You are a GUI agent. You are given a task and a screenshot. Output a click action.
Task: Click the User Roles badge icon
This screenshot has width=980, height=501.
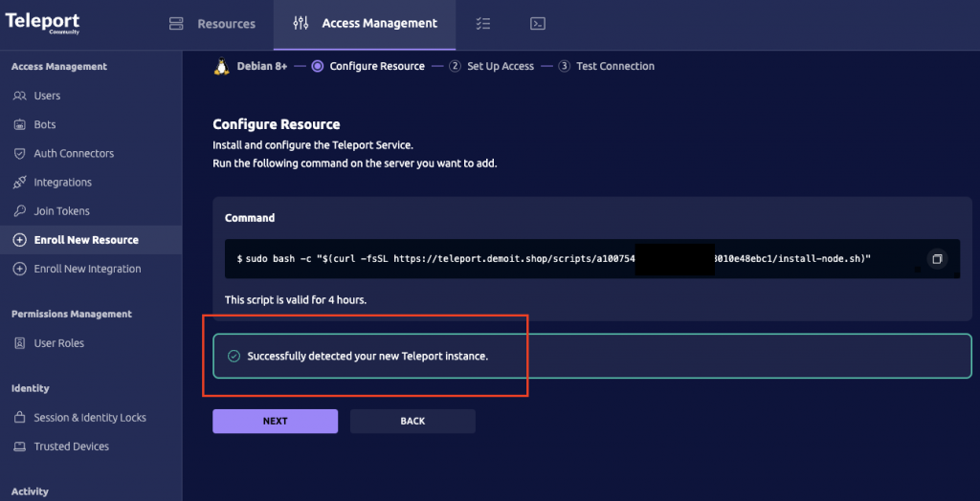[x=20, y=343]
